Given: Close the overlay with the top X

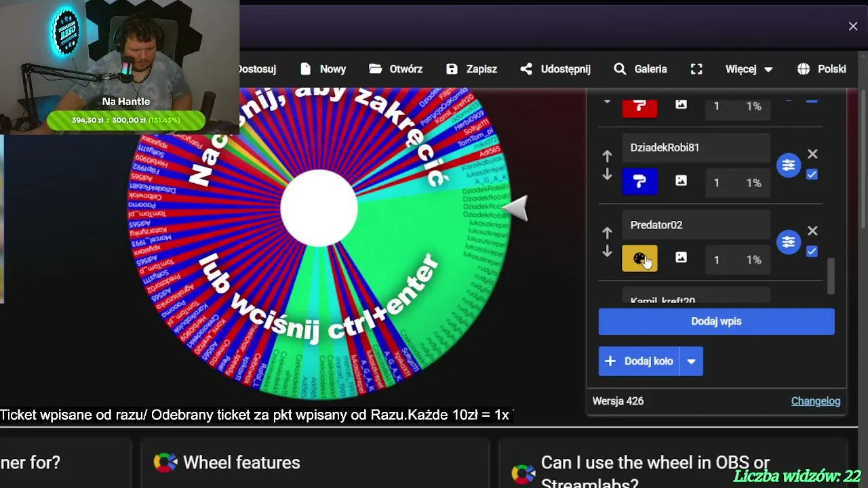Looking at the screenshot, I should tap(853, 26).
